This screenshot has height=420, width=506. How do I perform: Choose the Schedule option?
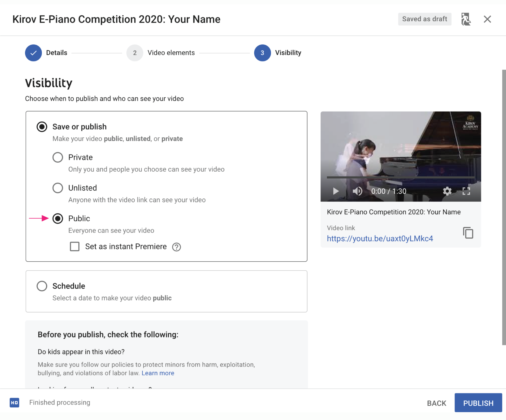[42, 286]
